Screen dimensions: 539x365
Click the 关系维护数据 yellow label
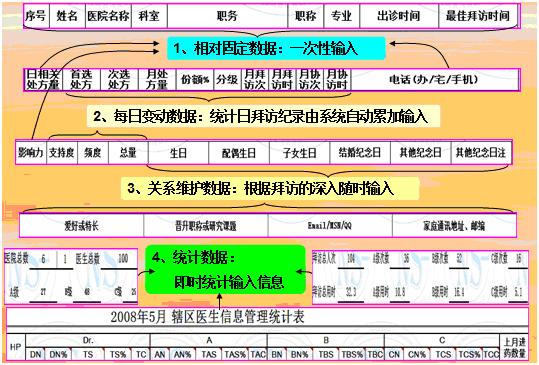pyautogui.click(x=270, y=188)
